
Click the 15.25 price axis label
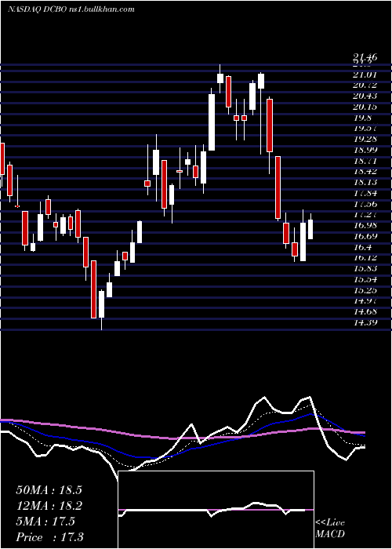(x=365, y=290)
